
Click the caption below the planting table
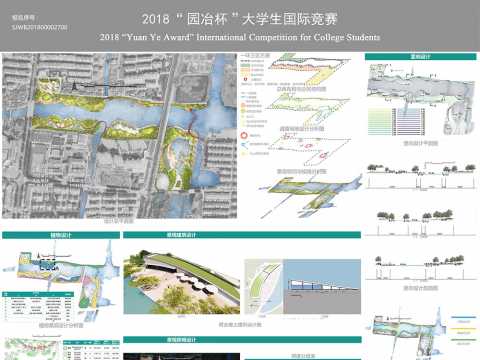(x=61, y=325)
